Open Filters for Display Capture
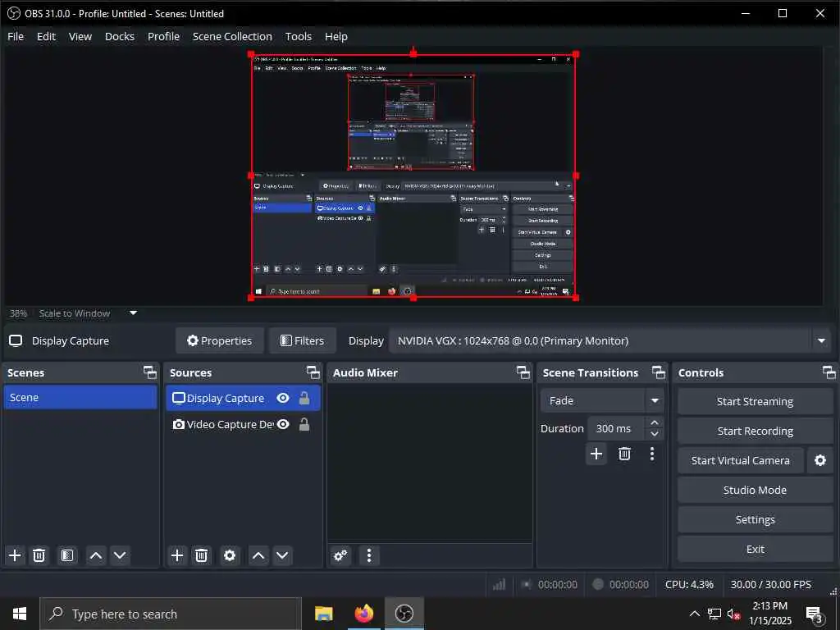The image size is (840, 630). pos(303,340)
